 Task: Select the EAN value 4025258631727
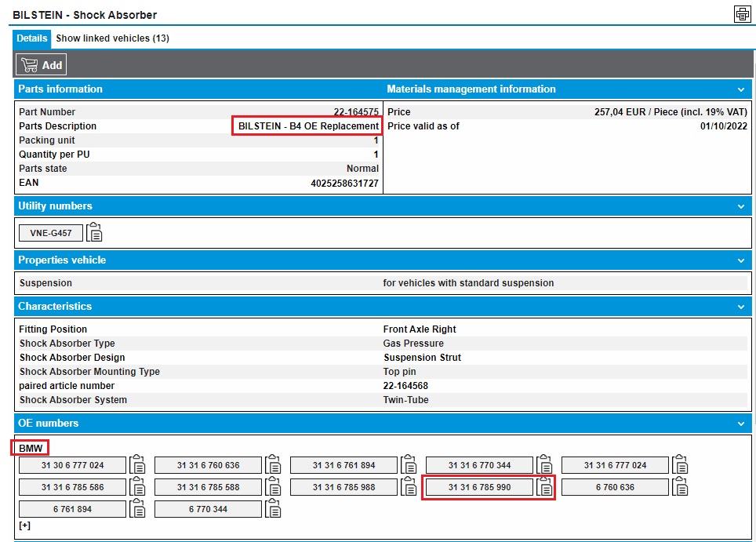(x=345, y=184)
